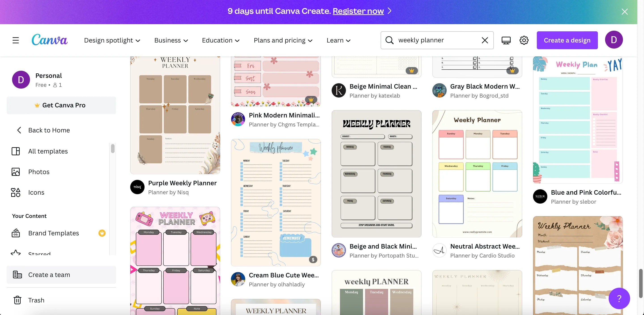The width and height of the screenshot is (644, 315).
Task: Open the hamburger main menu
Action: click(x=15, y=40)
